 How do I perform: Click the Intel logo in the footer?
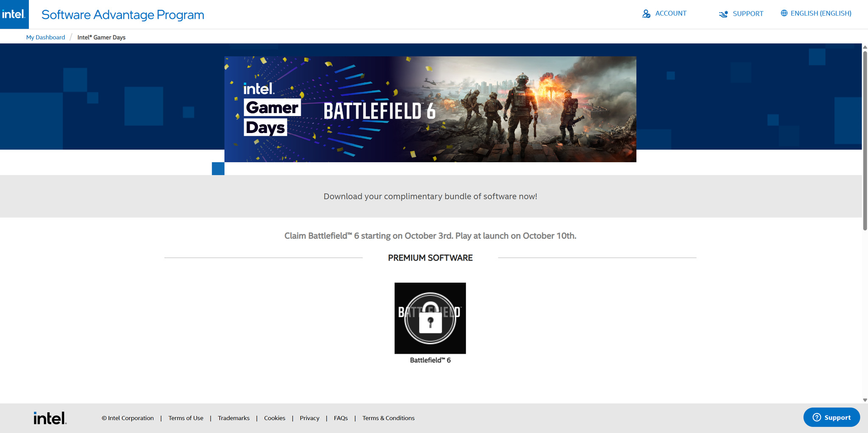pos(50,418)
